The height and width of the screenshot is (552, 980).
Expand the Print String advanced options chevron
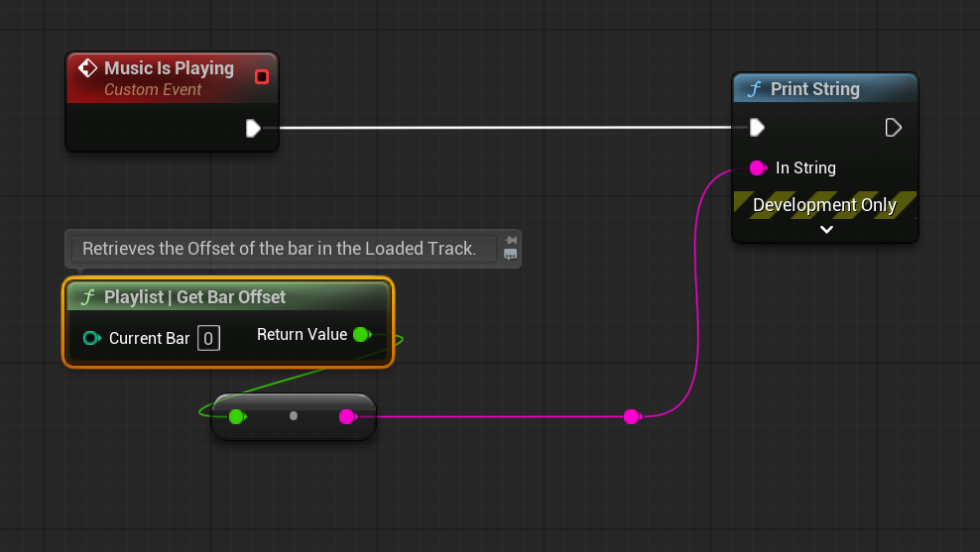[x=825, y=230]
